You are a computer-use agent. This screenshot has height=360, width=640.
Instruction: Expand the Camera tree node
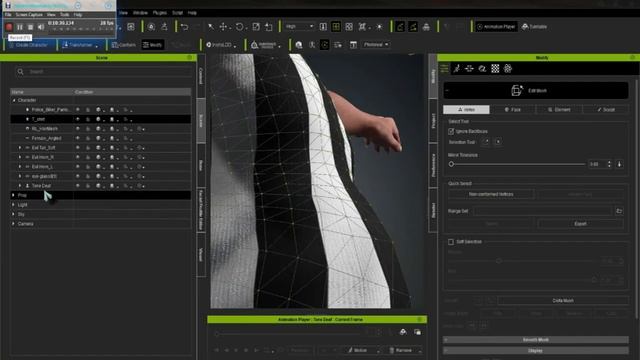13,224
